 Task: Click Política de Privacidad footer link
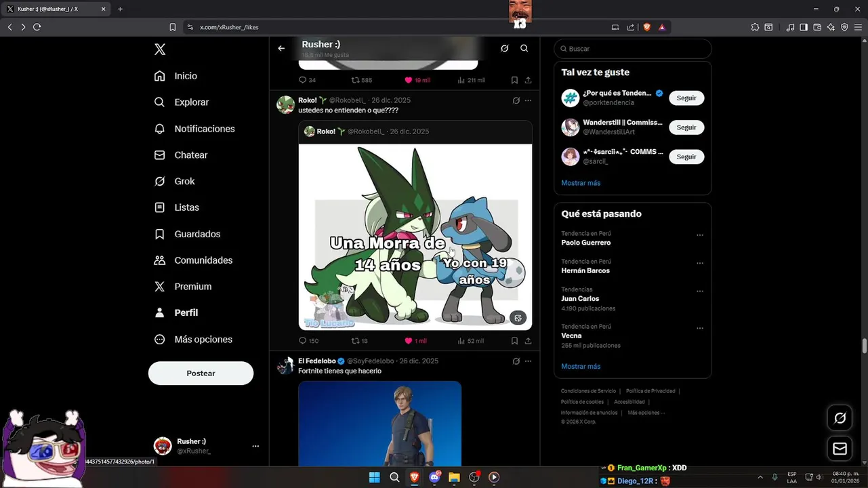(x=650, y=391)
